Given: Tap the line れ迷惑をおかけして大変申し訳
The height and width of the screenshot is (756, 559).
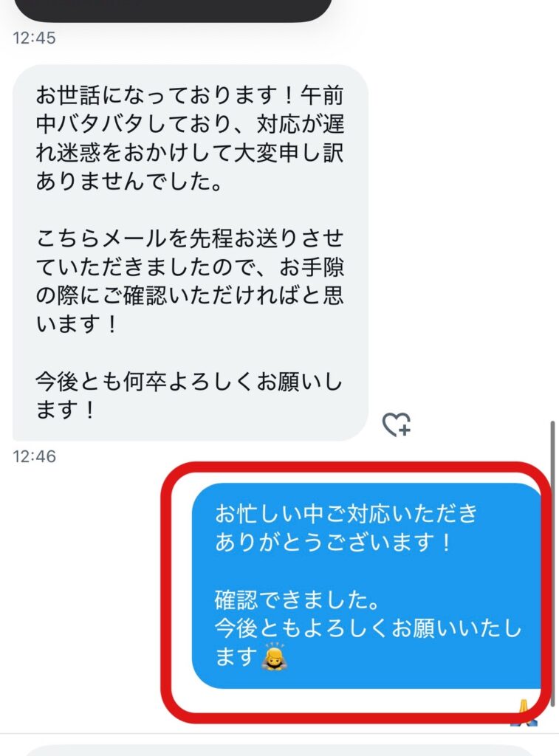Looking at the screenshot, I should point(190,152).
